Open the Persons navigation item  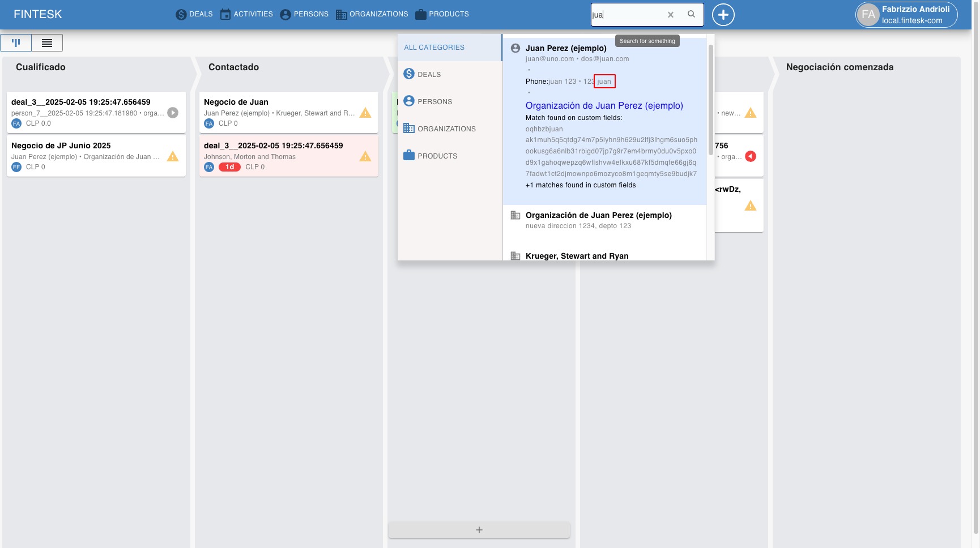pyautogui.click(x=304, y=14)
